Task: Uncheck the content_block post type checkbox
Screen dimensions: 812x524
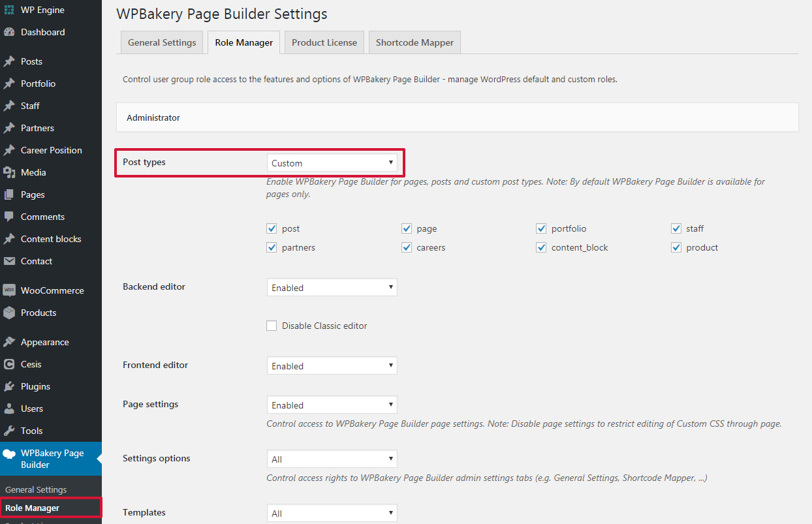Action: (541, 247)
